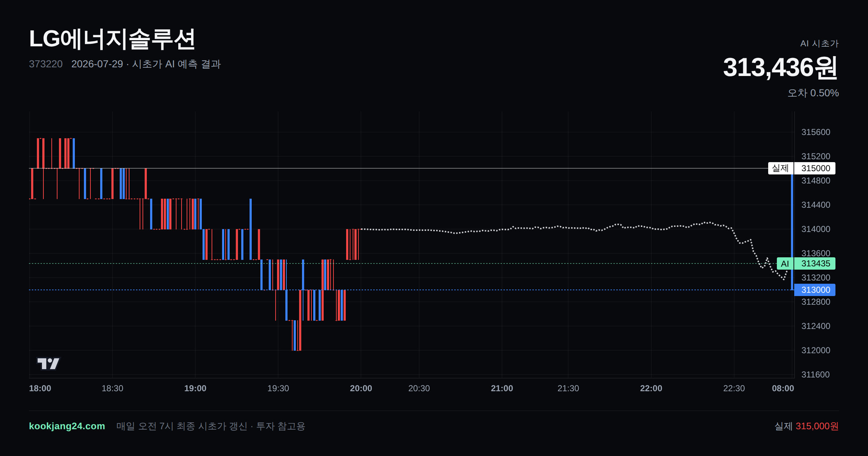Viewport: 868px width, 456px height.
Task: Click the AI forecast price 313,436원
Action: tap(780, 67)
